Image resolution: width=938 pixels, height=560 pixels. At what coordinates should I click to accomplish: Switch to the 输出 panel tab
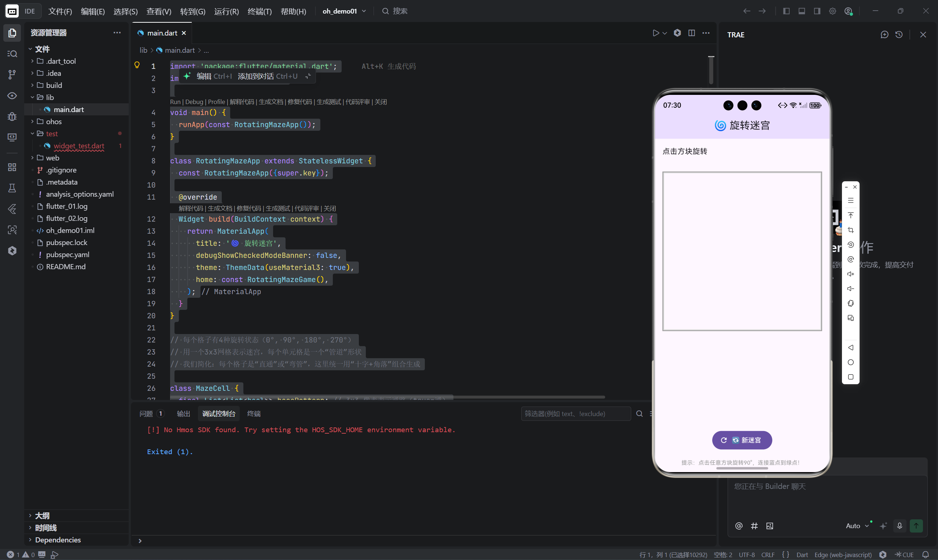point(184,413)
